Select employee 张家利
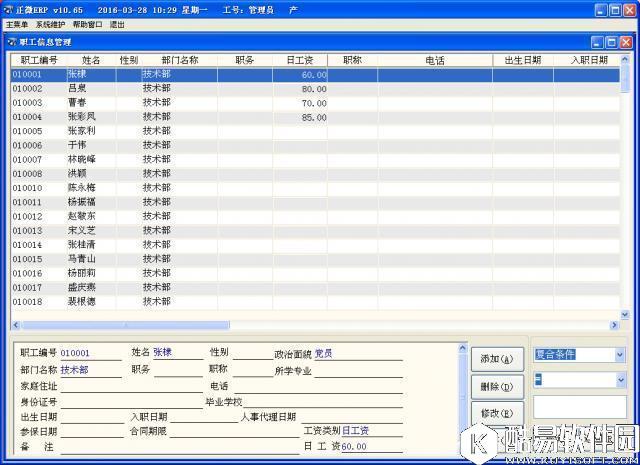Screen dimensions: 640x465 coord(315,131)
